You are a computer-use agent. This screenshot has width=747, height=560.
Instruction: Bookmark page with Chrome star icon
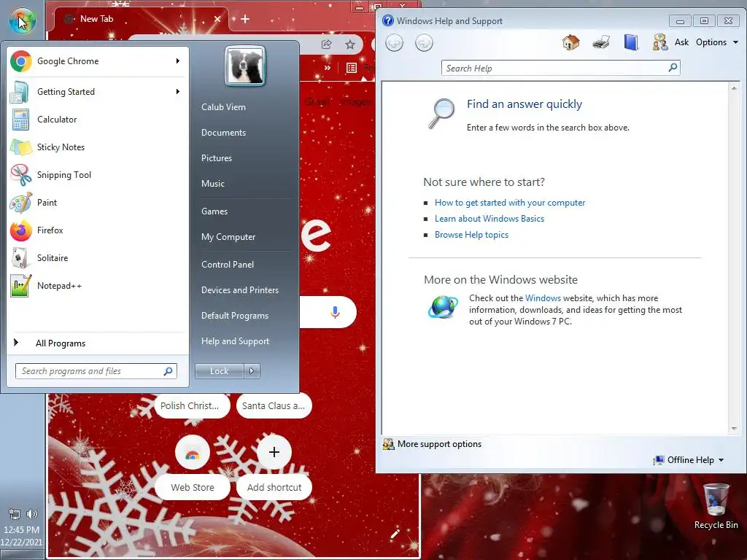tap(350, 44)
